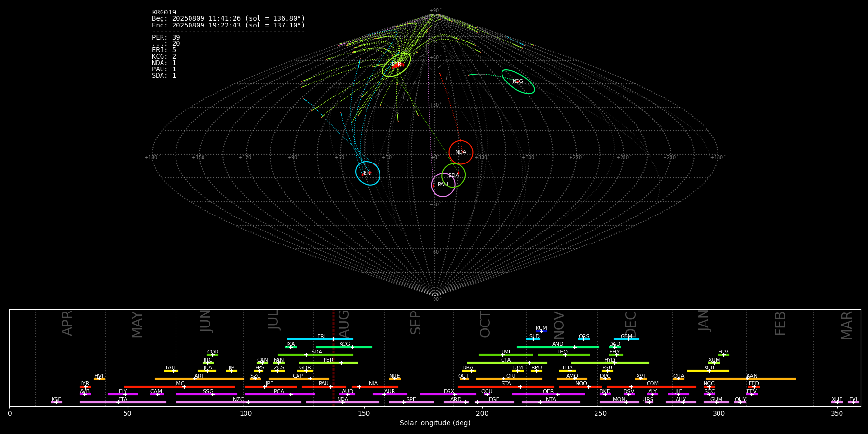Click the 'KCG: 2' count entry

coord(164,56)
